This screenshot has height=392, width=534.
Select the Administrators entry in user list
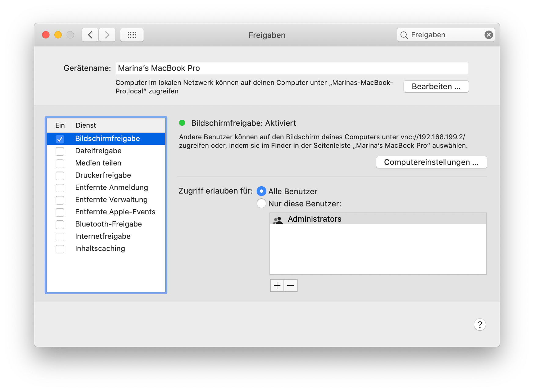click(378, 219)
